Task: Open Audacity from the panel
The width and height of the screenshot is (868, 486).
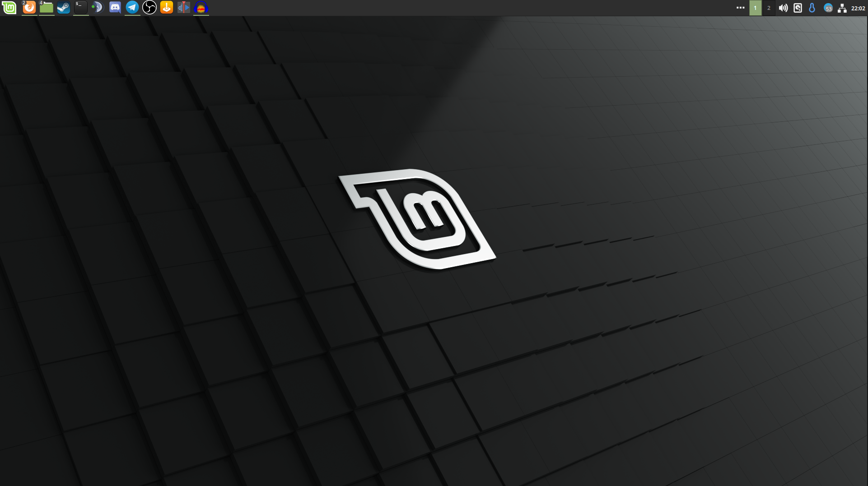Action: click(x=201, y=8)
